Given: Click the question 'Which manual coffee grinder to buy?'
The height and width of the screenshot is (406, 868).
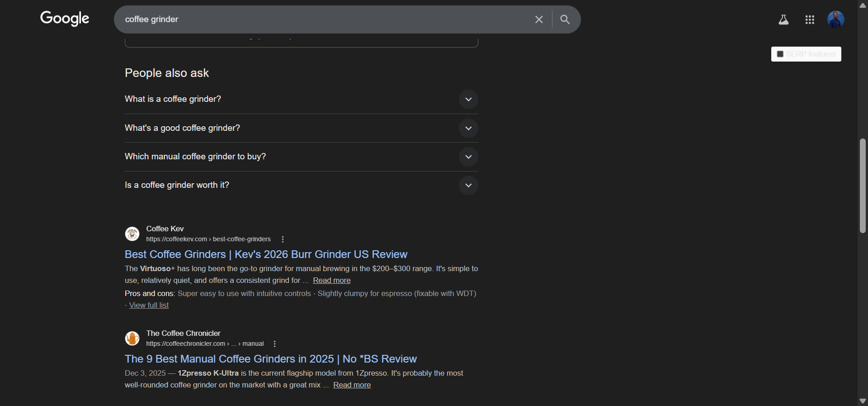Looking at the screenshot, I should point(195,157).
